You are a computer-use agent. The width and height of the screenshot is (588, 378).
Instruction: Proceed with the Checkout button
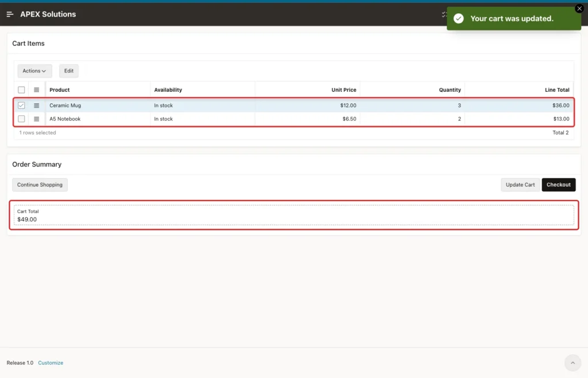[558, 185]
